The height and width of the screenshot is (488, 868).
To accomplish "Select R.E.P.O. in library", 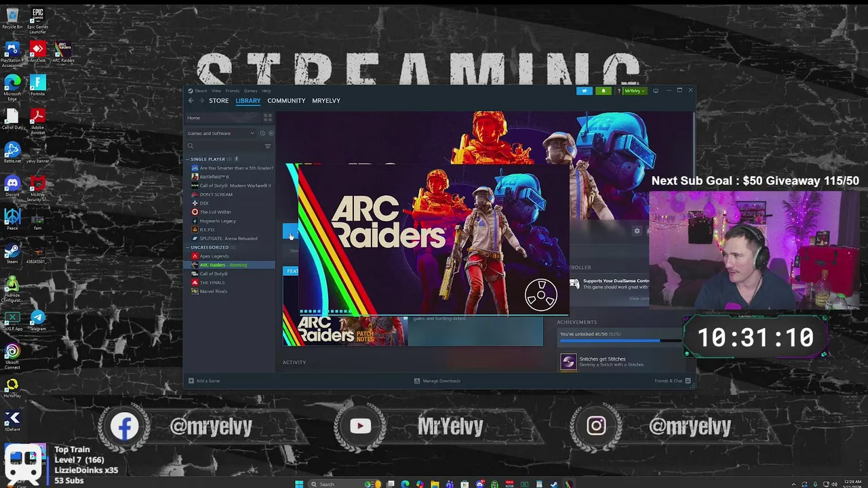I will coord(207,230).
